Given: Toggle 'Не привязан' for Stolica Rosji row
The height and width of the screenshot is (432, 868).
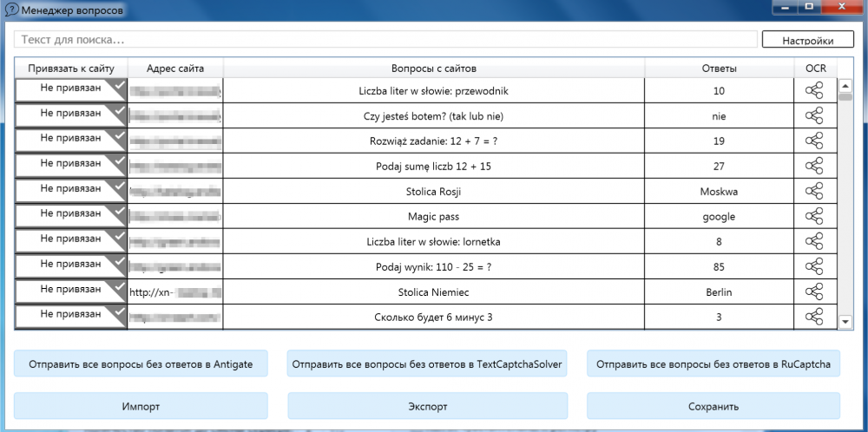Looking at the screenshot, I should [71, 190].
